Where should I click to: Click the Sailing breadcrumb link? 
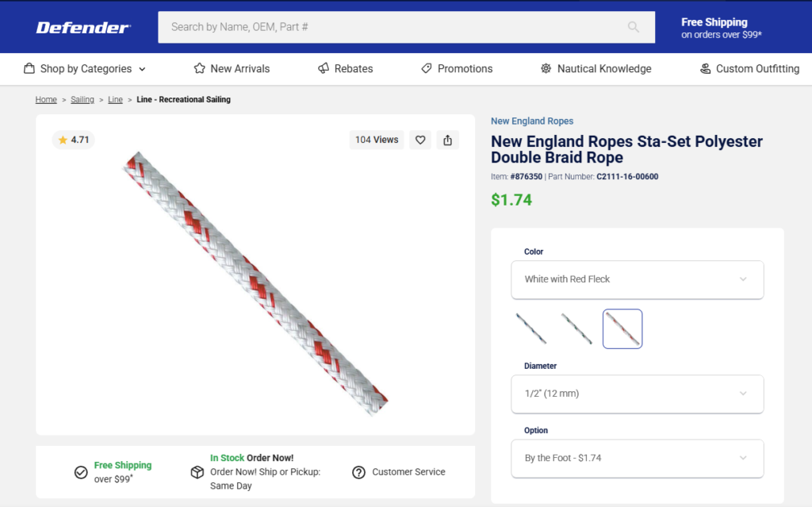82,100
